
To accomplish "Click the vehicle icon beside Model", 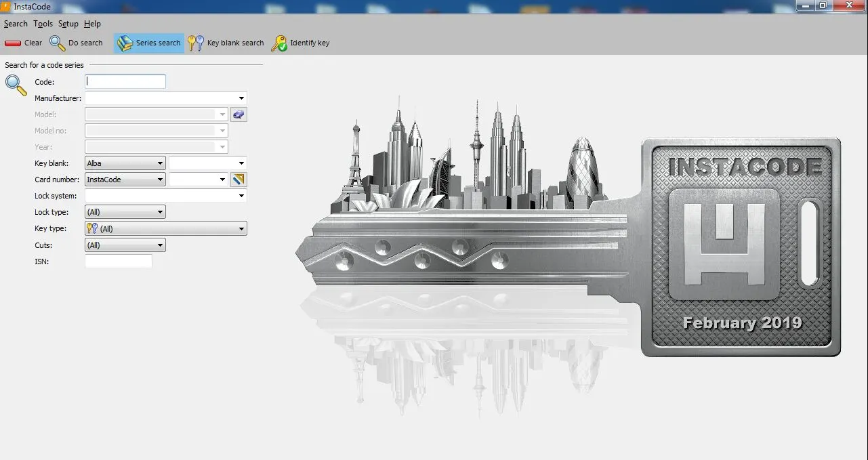I will coord(239,114).
